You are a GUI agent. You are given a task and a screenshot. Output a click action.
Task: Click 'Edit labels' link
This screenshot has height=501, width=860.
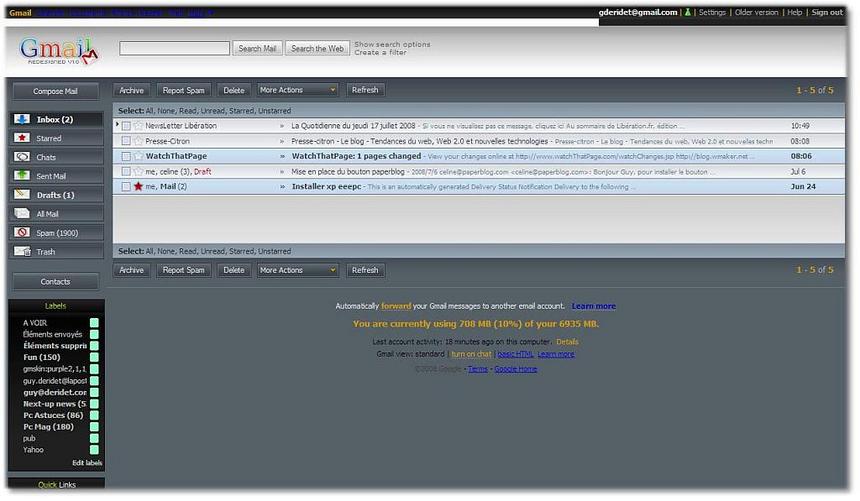[87, 463]
